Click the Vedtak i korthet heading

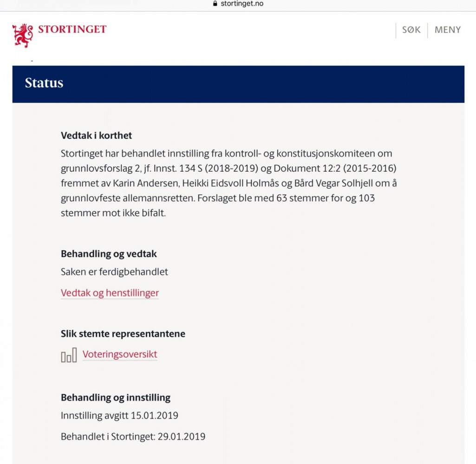(97, 136)
